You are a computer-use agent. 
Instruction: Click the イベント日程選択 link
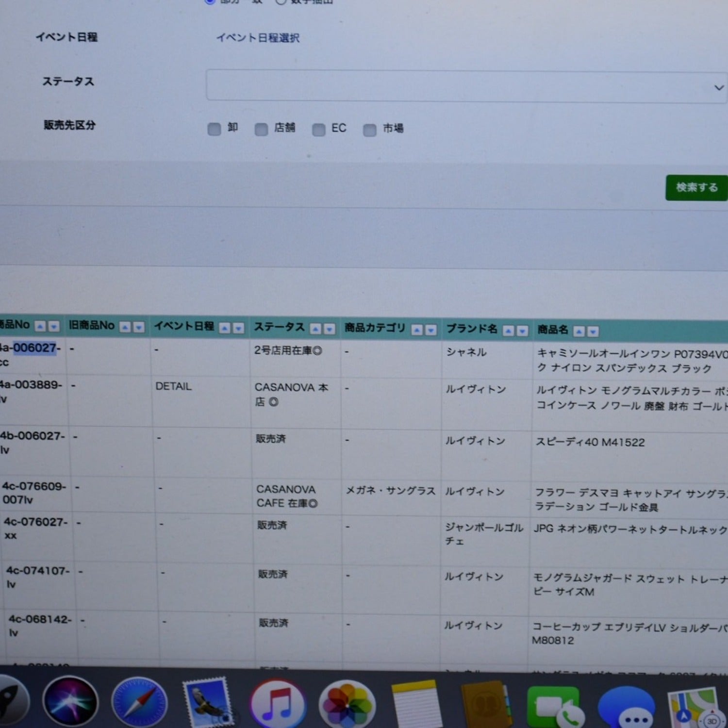pos(258,38)
